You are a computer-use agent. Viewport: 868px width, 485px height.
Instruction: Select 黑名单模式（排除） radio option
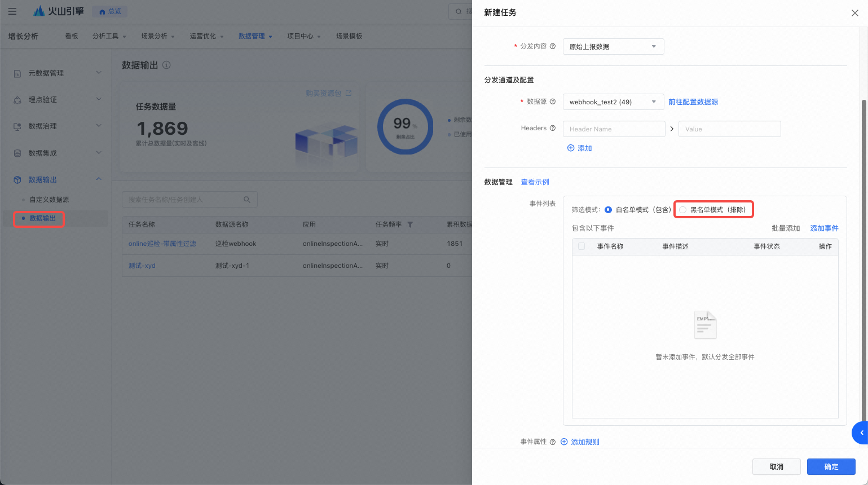[682, 210]
